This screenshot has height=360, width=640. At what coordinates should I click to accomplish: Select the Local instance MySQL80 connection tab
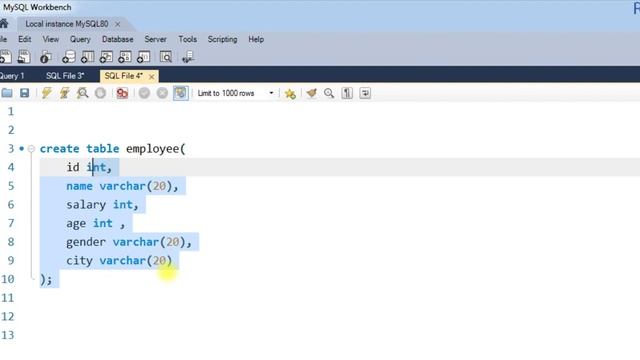(67, 24)
